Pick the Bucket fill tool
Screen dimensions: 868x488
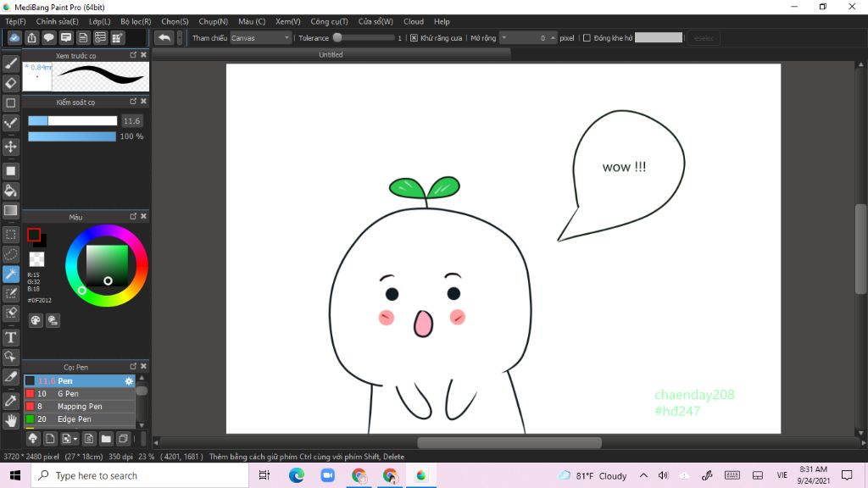pyautogui.click(x=10, y=191)
